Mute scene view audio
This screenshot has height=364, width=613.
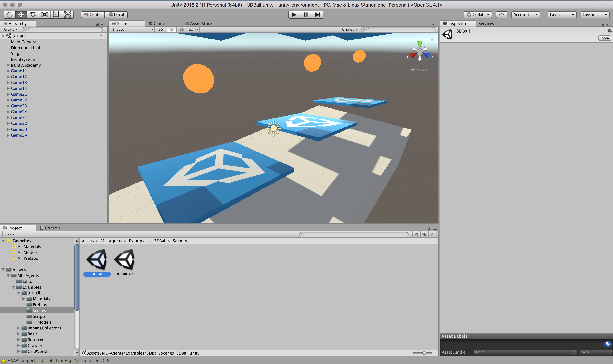tap(181, 29)
